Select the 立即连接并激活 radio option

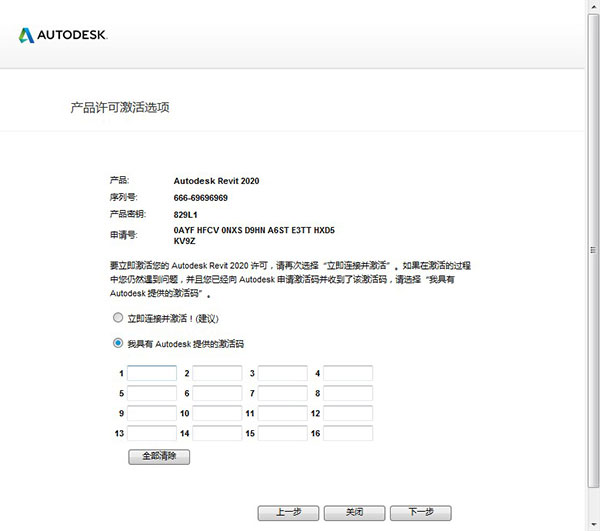click(x=118, y=317)
